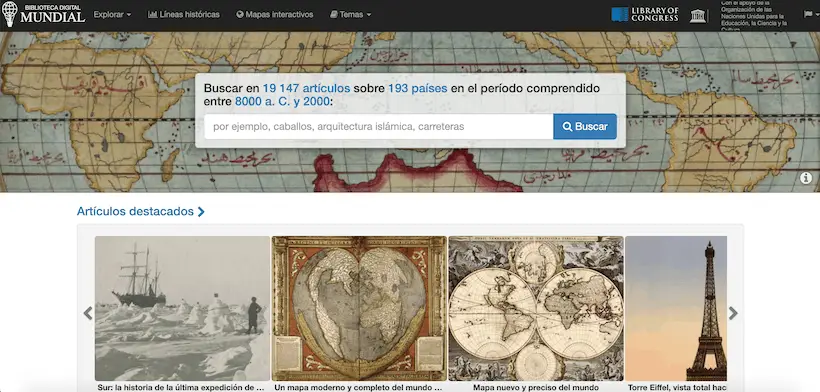Screen dimensions: 820x392
Task: Click the map info icon
Action: tap(806, 178)
